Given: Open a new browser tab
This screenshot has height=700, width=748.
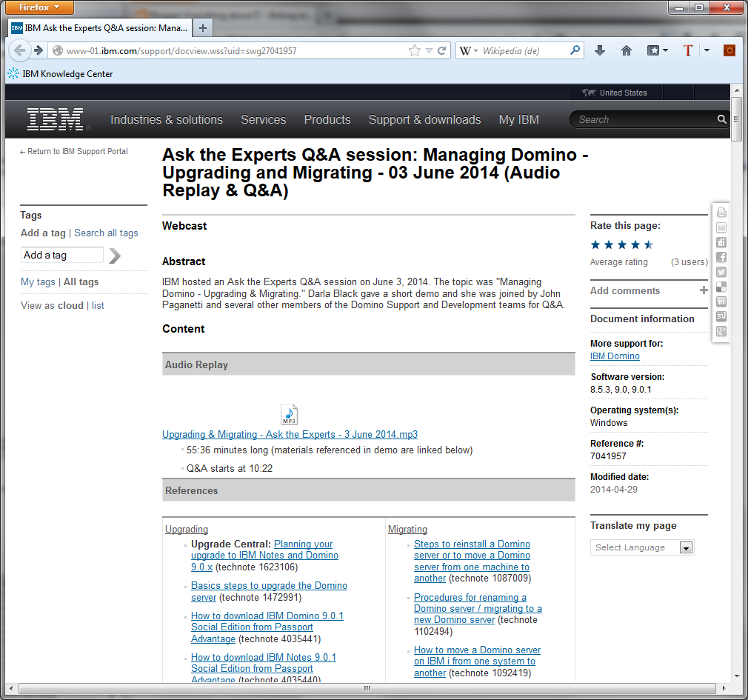Looking at the screenshot, I should point(203,28).
